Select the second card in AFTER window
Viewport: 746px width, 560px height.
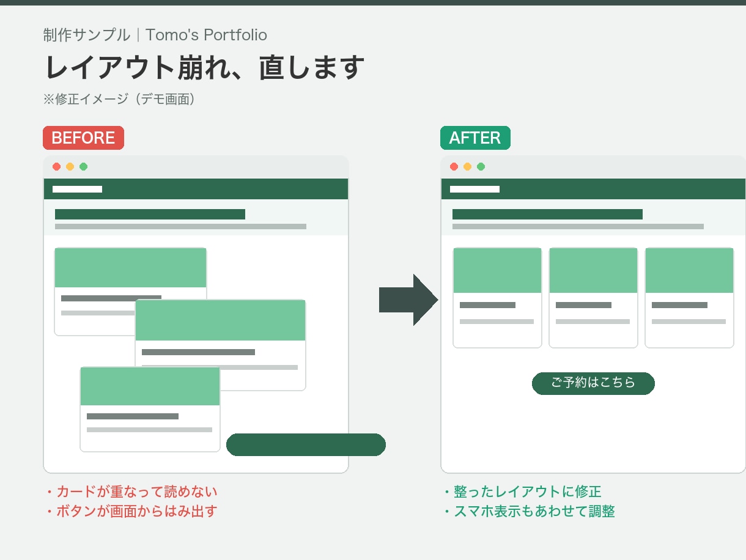[x=593, y=298]
